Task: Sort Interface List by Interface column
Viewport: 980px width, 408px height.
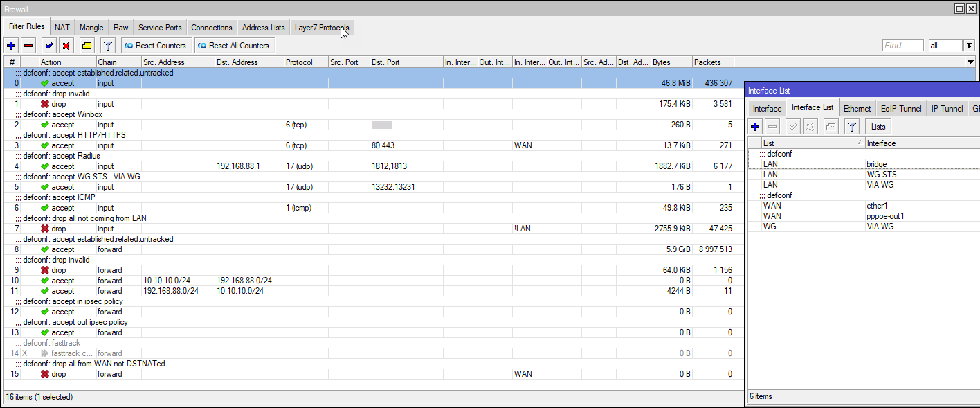Action: point(922,143)
